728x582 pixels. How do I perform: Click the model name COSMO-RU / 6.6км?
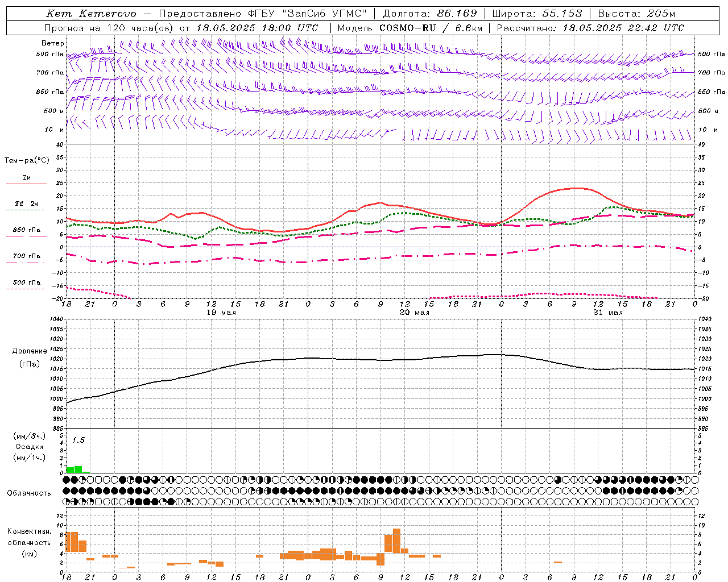pos(431,27)
